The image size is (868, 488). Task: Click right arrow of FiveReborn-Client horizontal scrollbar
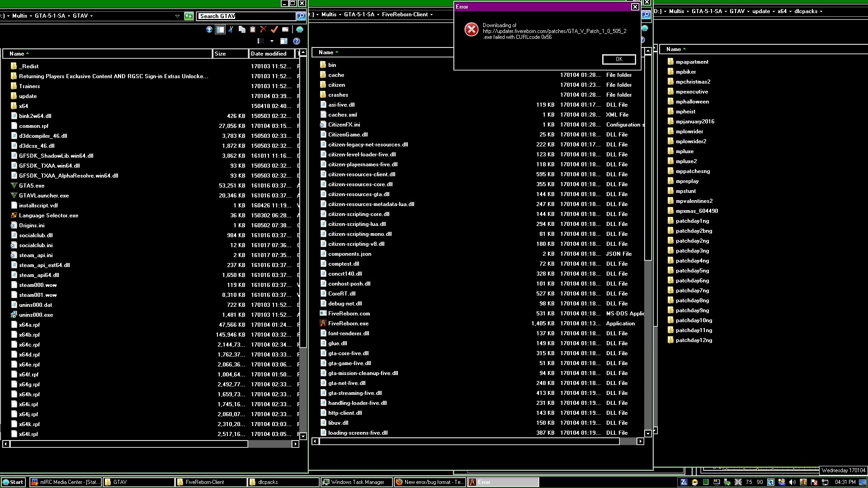coord(640,441)
